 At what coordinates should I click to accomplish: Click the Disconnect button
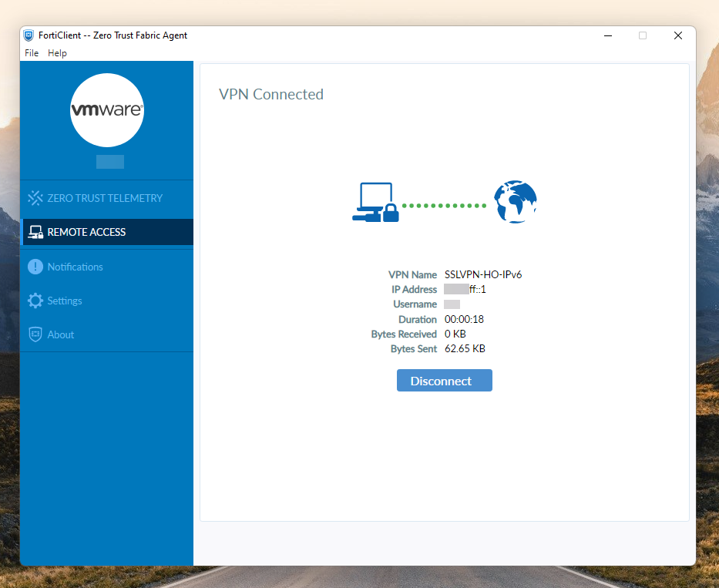445,380
